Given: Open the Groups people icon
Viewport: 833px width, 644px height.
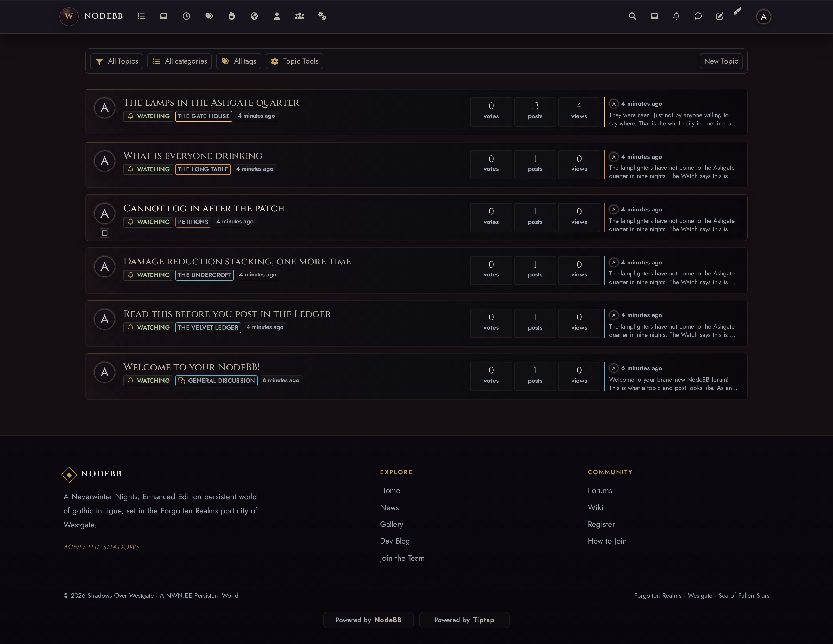Looking at the screenshot, I should pyautogui.click(x=300, y=16).
